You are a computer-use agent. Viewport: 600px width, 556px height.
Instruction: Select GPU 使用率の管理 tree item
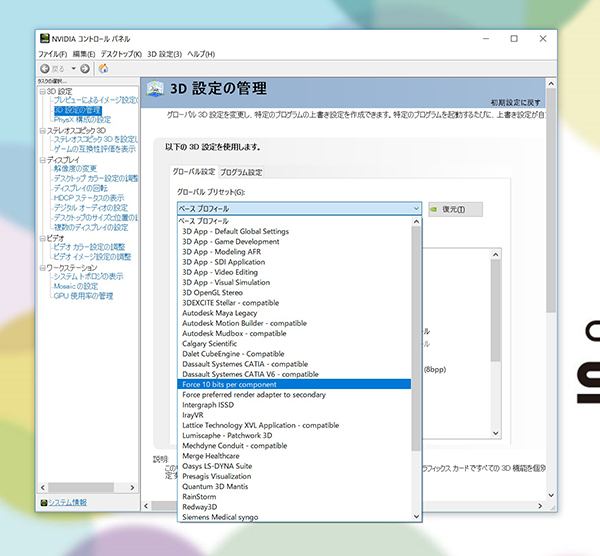tap(83, 296)
